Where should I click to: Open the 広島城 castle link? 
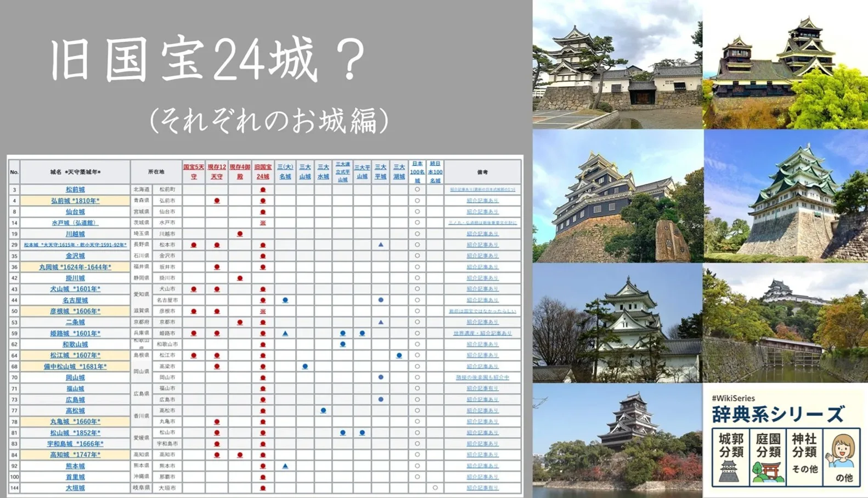(x=75, y=399)
